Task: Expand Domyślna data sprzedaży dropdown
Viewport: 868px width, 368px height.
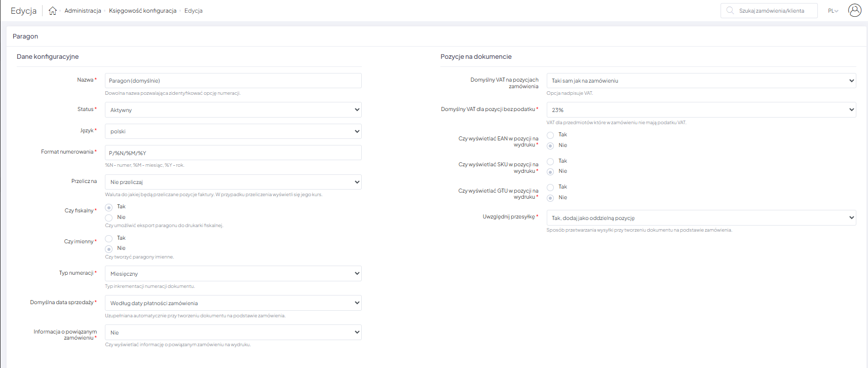Action: pyautogui.click(x=233, y=303)
